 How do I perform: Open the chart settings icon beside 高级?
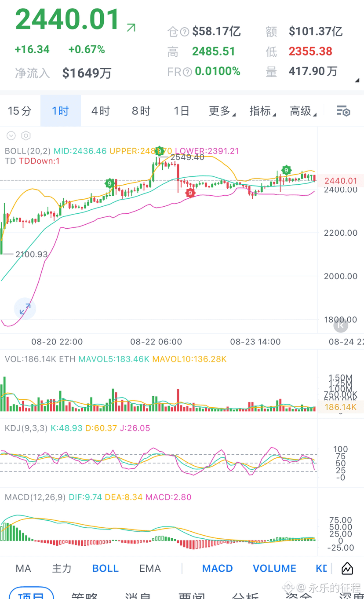343,111
